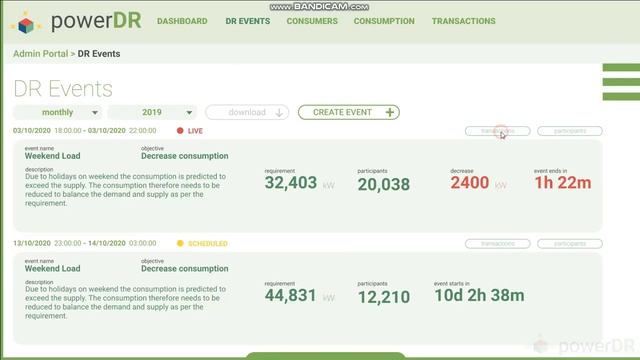640x360 pixels.
Task: Open transactions for the LIVE event
Action: coord(498,131)
